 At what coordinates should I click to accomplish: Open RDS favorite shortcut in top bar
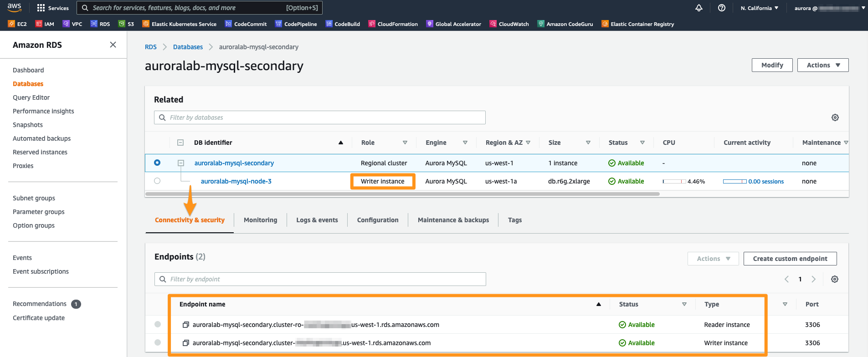pyautogui.click(x=100, y=24)
